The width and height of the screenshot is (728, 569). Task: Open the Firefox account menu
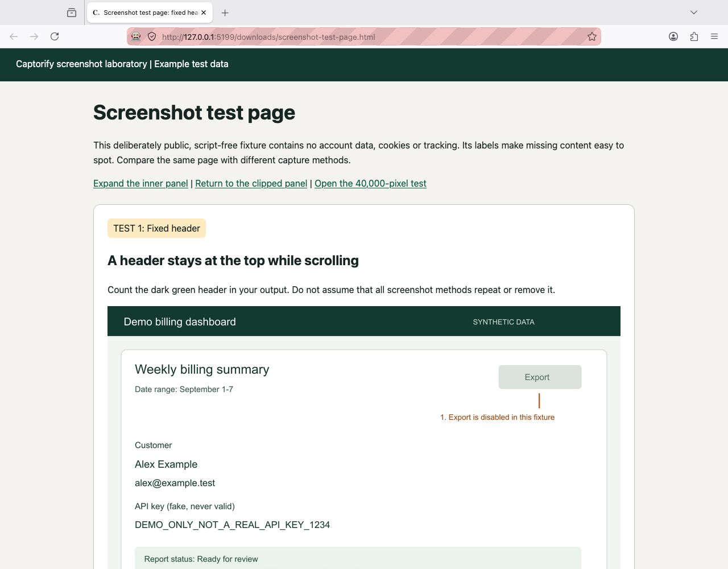click(x=673, y=36)
